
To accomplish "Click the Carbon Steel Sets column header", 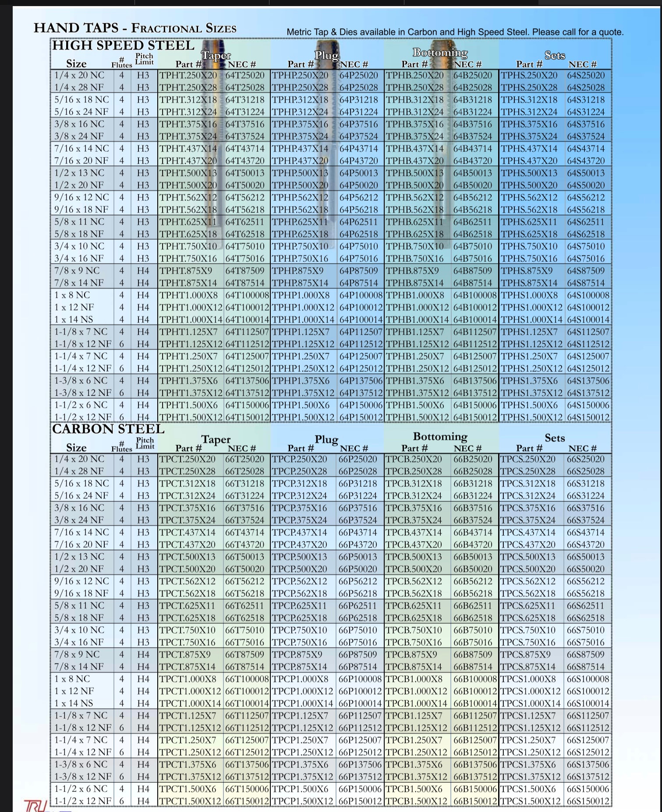I will coord(555,438).
